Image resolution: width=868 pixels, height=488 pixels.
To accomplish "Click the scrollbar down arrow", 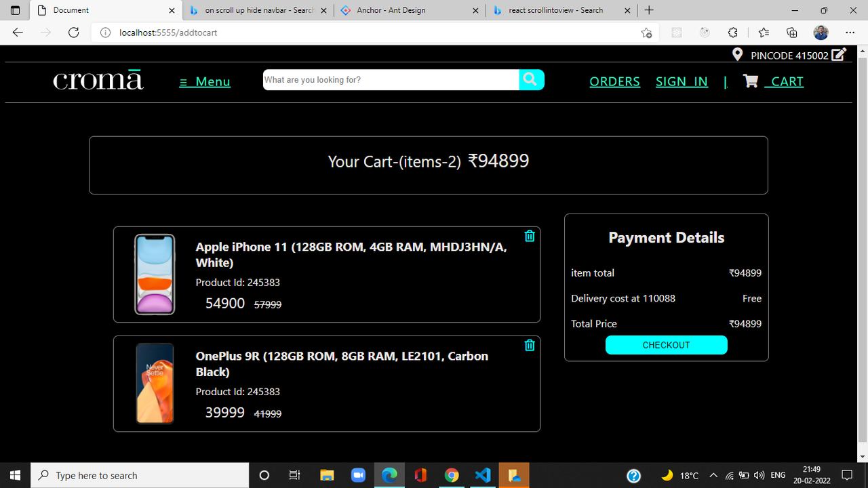I will (x=863, y=457).
